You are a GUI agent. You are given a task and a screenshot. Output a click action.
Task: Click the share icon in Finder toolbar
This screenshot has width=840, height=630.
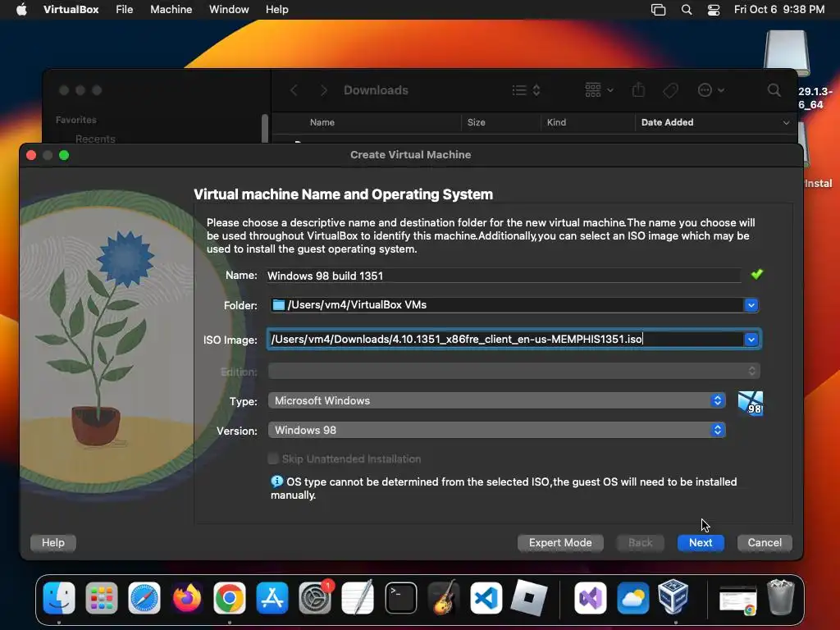638,89
